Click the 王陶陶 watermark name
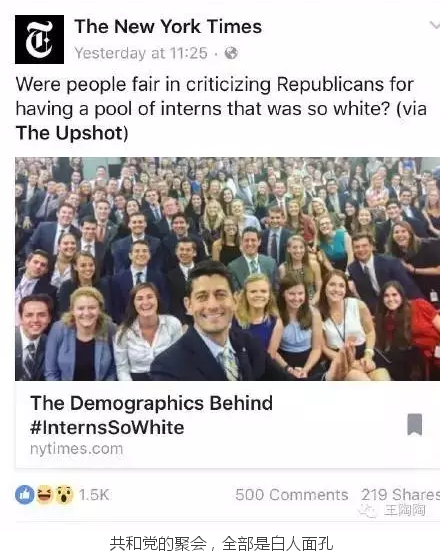Screen dimensions: 442x554 pos(405,510)
